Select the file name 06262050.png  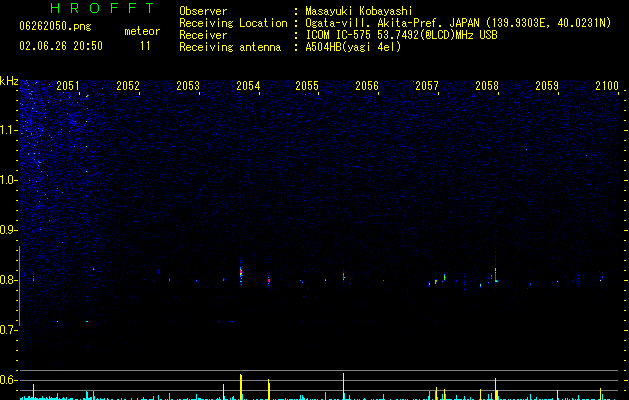coord(55,27)
